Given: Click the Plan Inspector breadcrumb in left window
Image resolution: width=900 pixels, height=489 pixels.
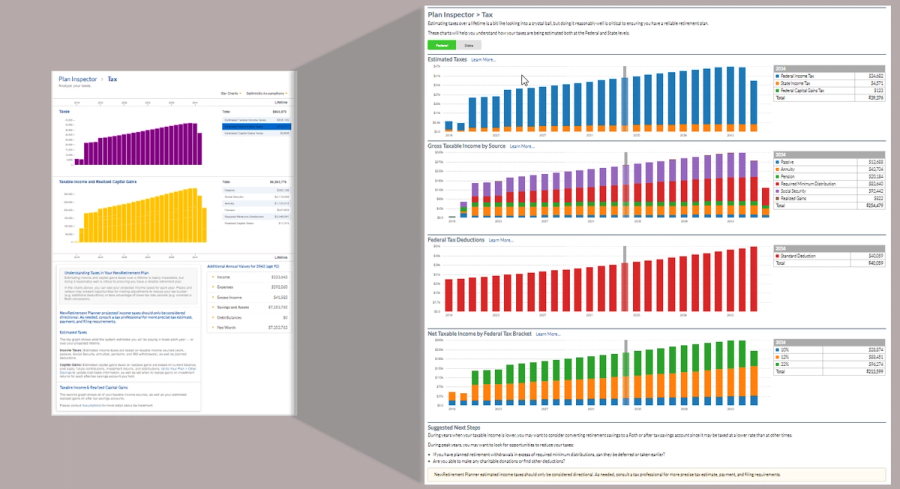Looking at the screenshot, I should (x=77, y=79).
